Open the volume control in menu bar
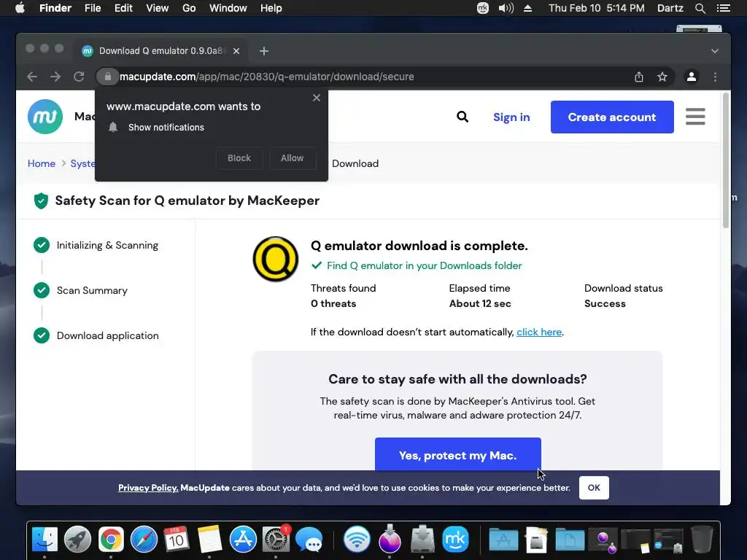This screenshot has height=560, width=747. click(506, 8)
